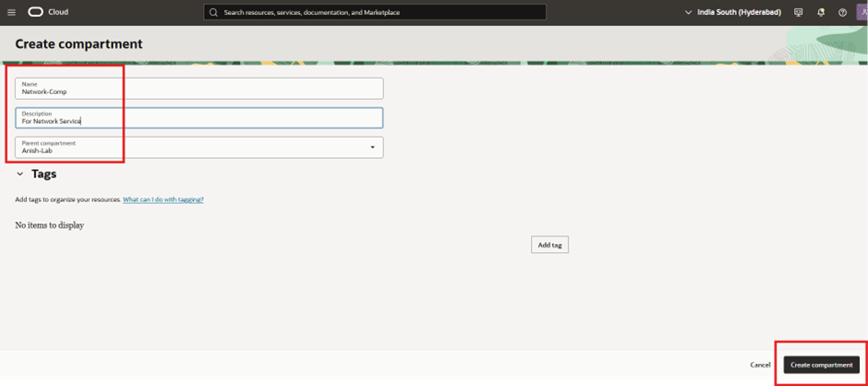Click the Create compartment page heading
The image size is (868, 386).
(x=78, y=44)
